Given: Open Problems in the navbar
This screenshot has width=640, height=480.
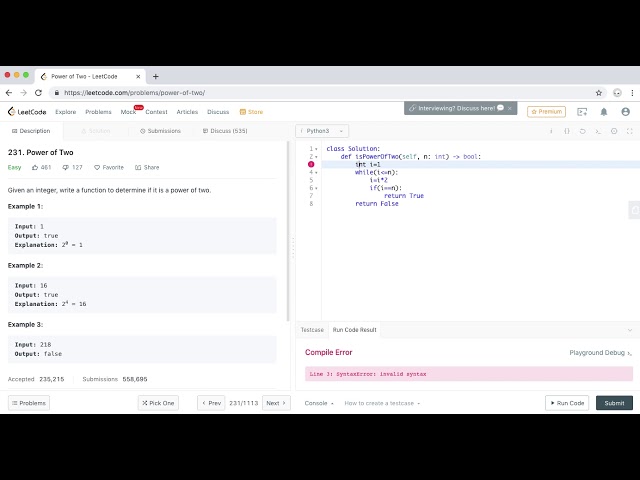Looking at the screenshot, I should pyautogui.click(x=98, y=112).
